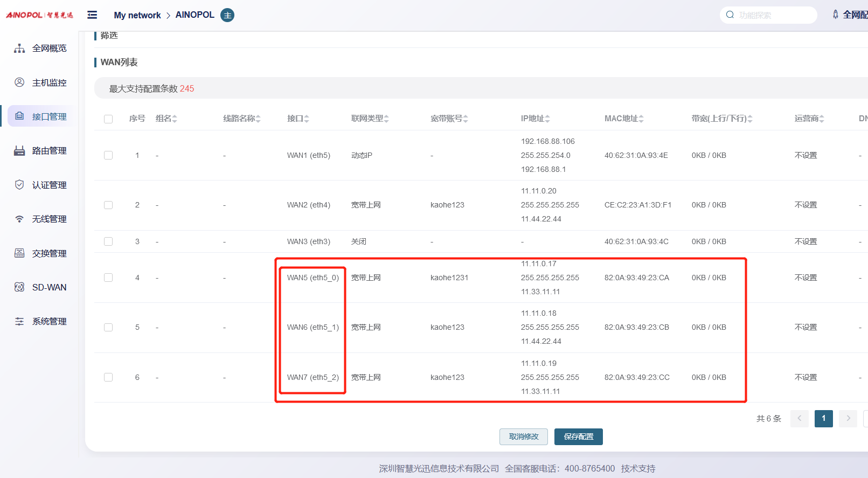
Task: Select the checkbox for WAN1 (eth5) row
Action: point(108,155)
